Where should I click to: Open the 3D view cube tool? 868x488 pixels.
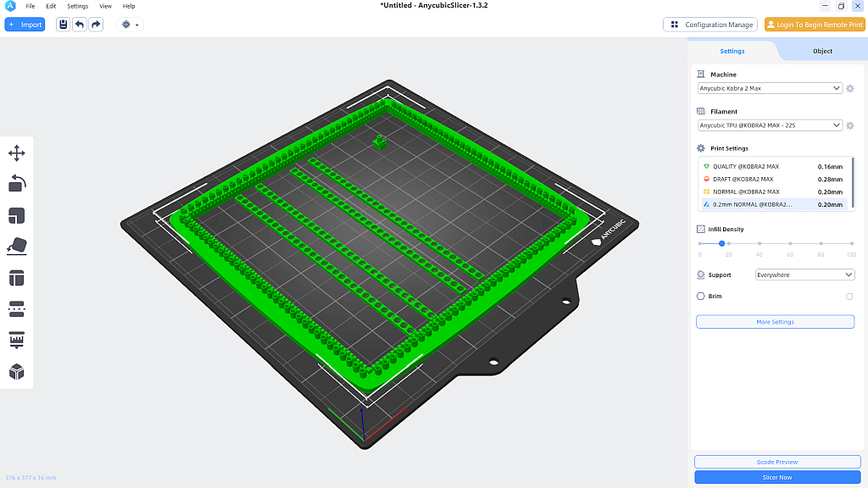tap(17, 372)
